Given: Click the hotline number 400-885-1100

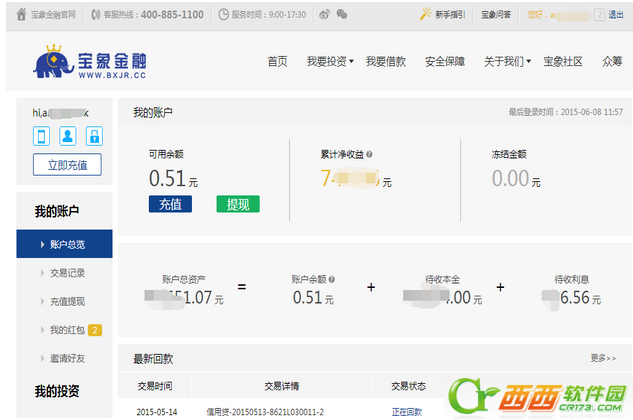Looking at the screenshot, I should pos(172,15).
